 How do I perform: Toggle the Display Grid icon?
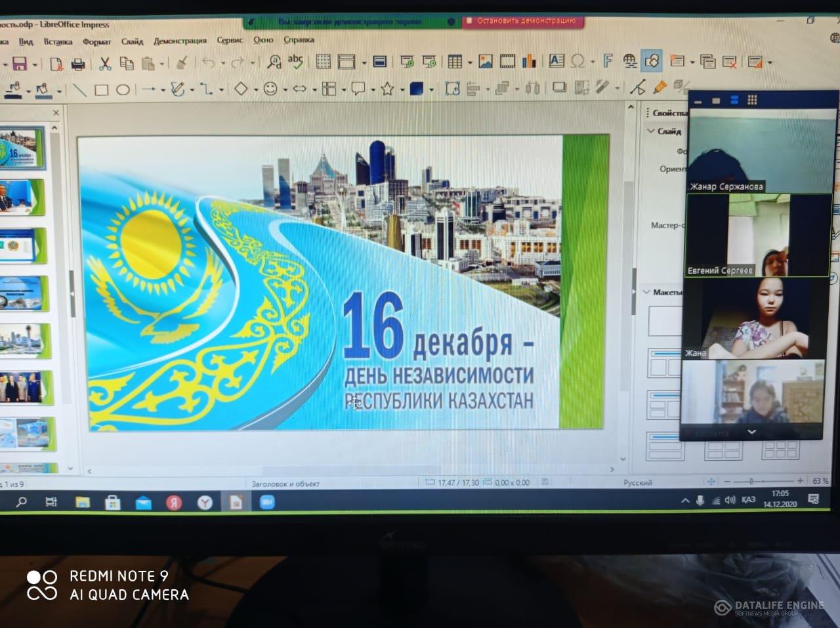(323, 62)
